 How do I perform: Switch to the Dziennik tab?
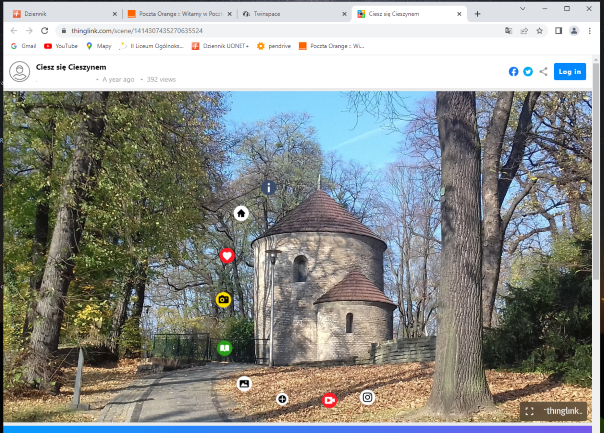(x=64, y=14)
